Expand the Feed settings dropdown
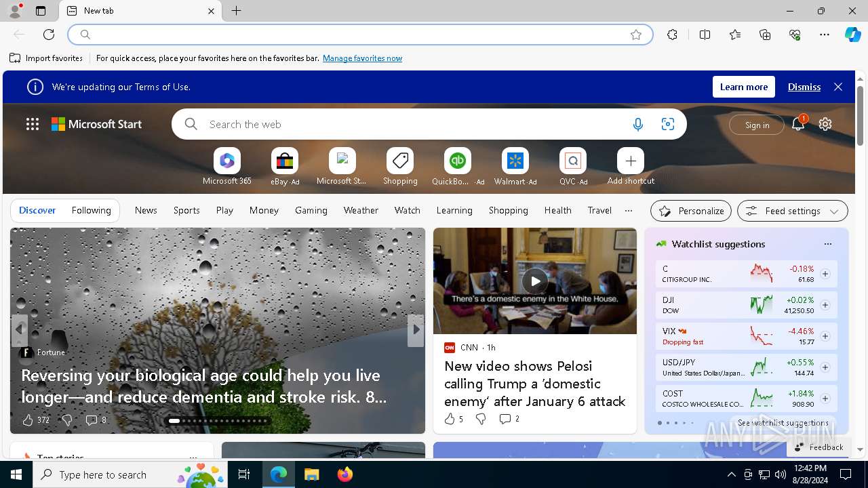 793,211
